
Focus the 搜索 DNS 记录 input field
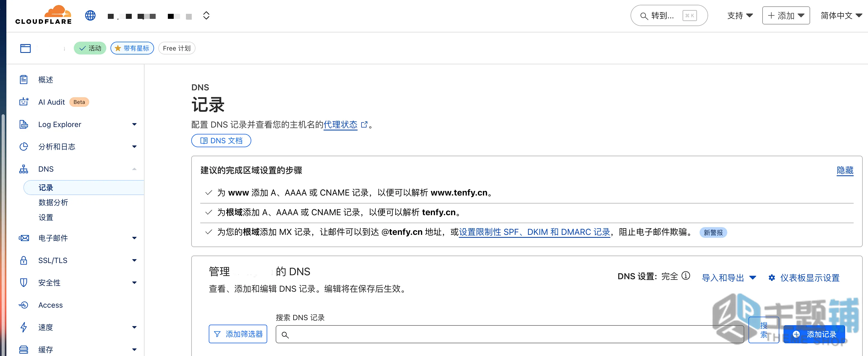(510, 334)
